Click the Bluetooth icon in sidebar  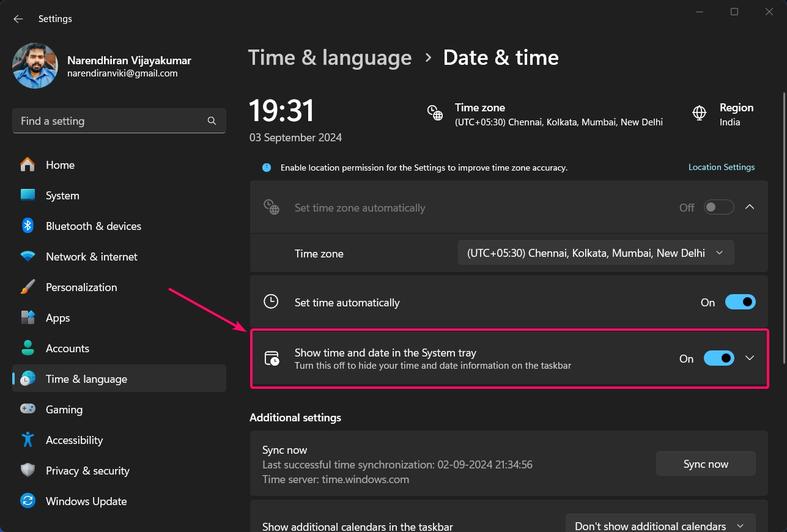(x=28, y=226)
